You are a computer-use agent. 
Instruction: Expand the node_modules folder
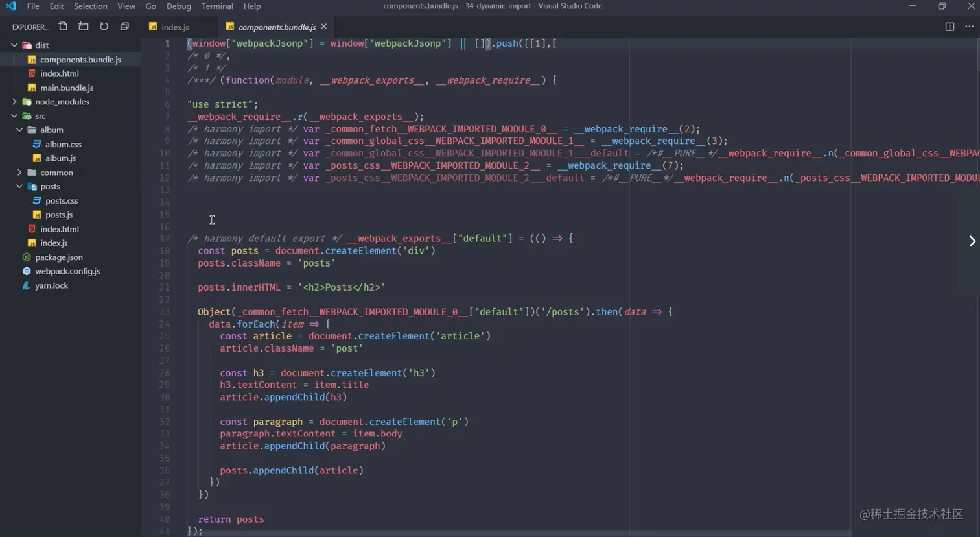[14, 102]
